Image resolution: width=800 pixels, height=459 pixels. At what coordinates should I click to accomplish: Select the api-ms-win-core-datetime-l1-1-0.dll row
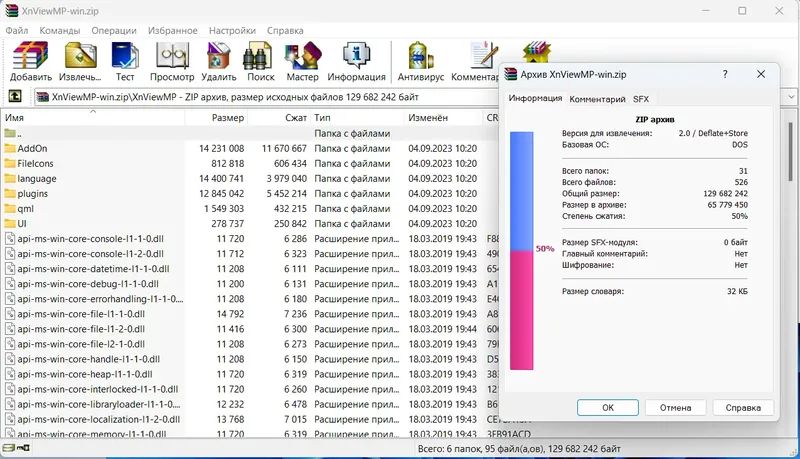coord(250,269)
